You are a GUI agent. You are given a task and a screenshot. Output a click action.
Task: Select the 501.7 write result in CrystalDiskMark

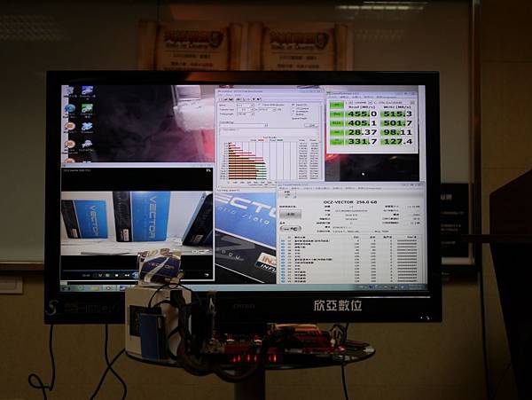397,123
